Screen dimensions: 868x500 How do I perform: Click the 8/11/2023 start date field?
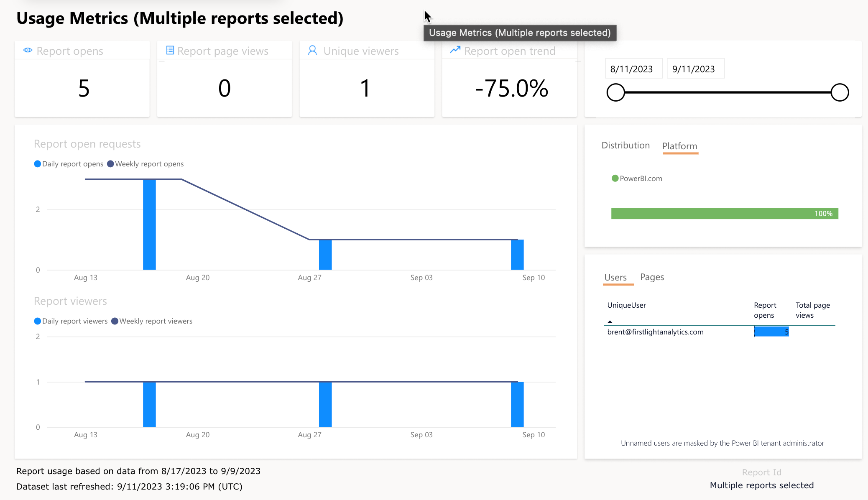pos(633,68)
